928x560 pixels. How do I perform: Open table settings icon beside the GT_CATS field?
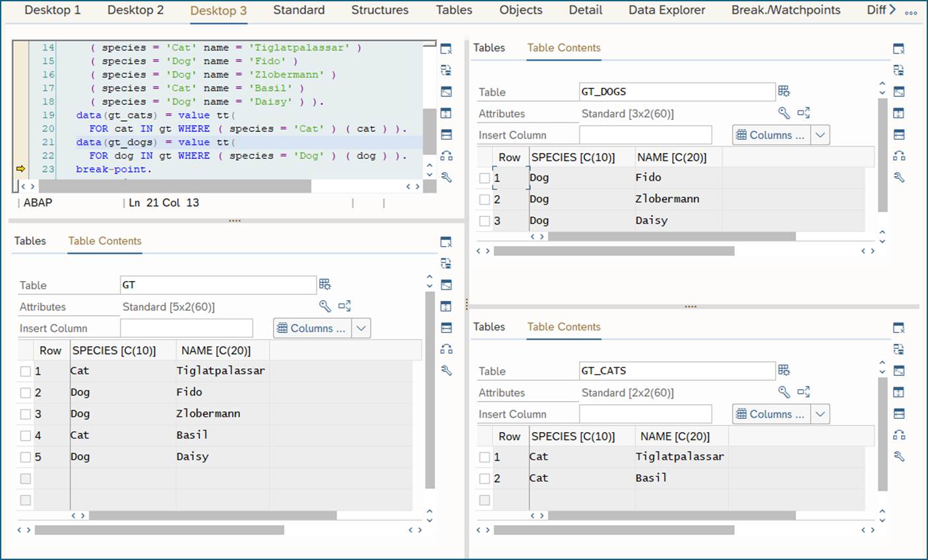(x=784, y=371)
